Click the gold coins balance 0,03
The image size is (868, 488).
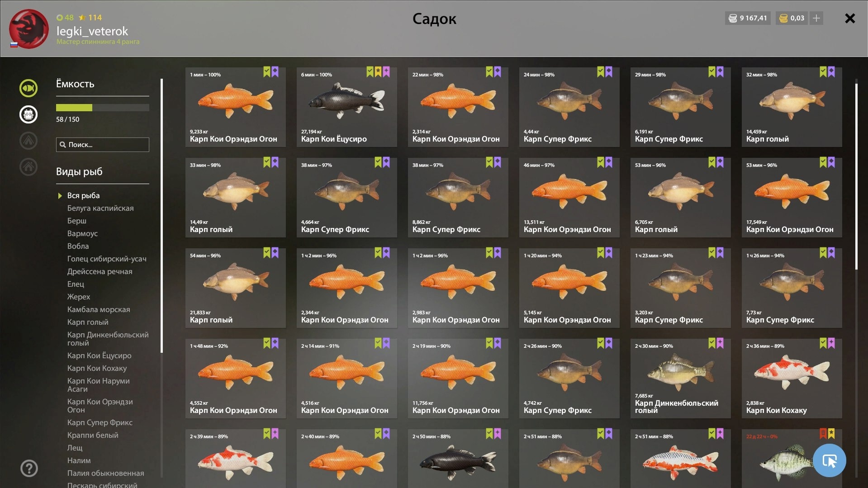pos(792,18)
